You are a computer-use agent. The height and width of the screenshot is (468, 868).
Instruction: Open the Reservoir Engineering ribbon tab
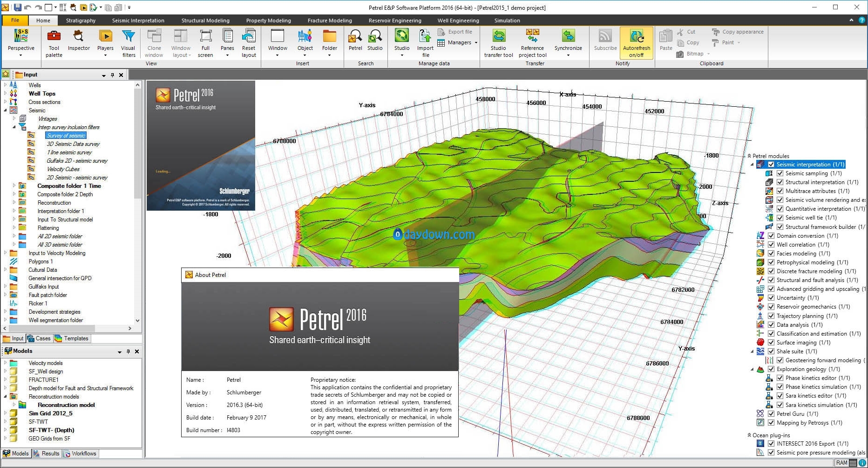point(395,21)
